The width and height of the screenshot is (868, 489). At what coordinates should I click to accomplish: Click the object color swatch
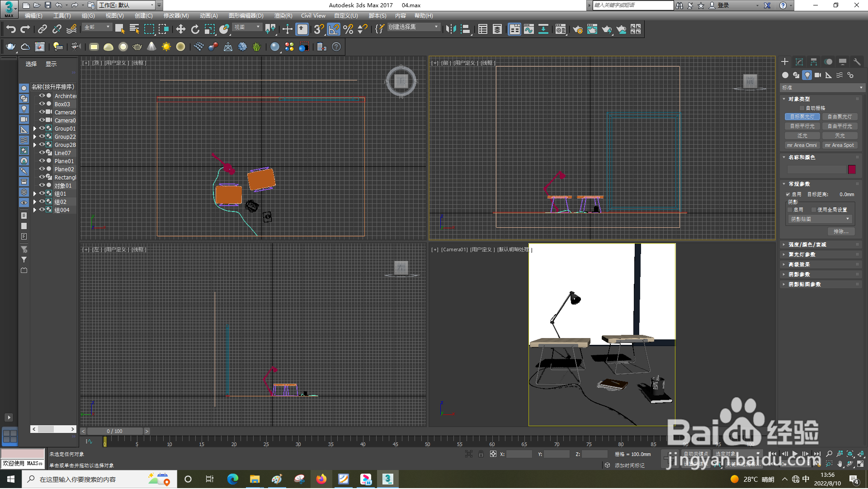(x=852, y=169)
